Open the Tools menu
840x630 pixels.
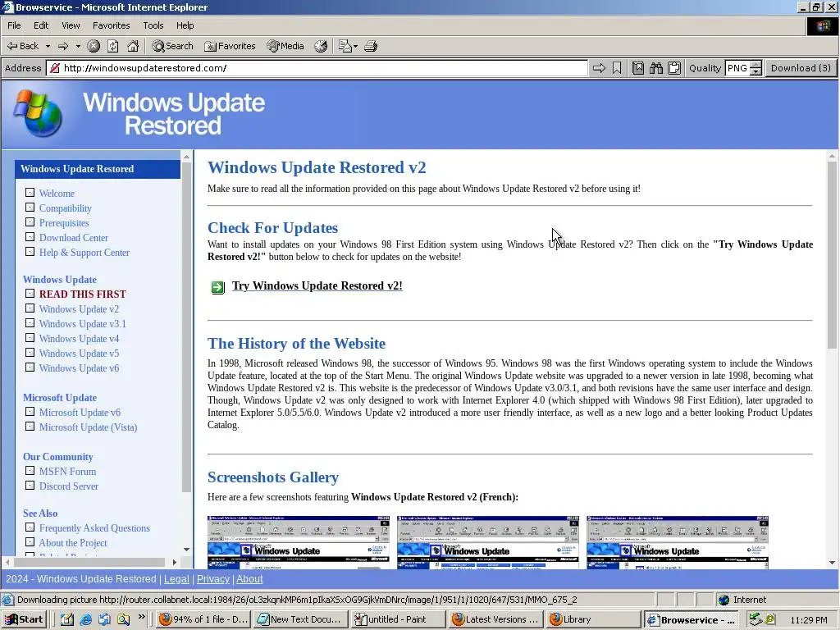click(153, 25)
